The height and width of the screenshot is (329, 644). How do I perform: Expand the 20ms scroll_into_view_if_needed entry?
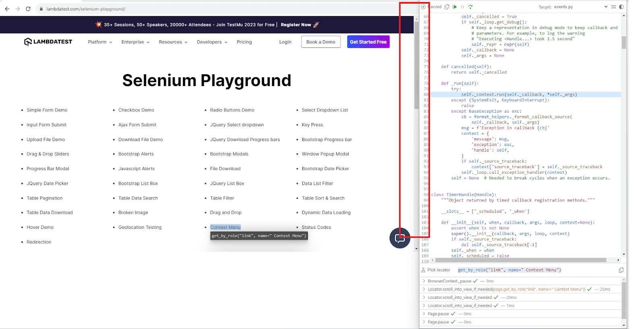[x=424, y=297]
